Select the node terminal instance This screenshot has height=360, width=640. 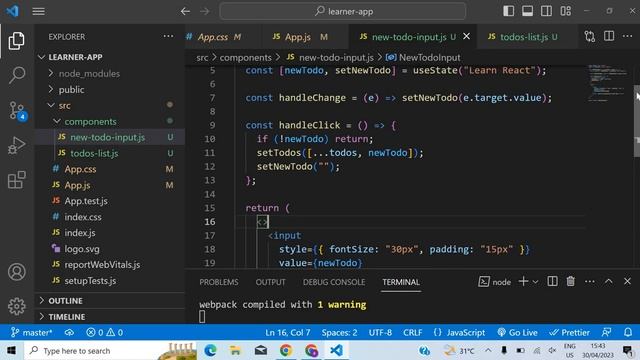[x=494, y=282]
